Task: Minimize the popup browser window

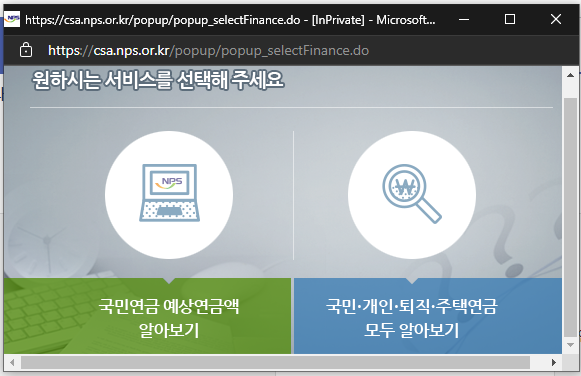Action: click(x=464, y=19)
